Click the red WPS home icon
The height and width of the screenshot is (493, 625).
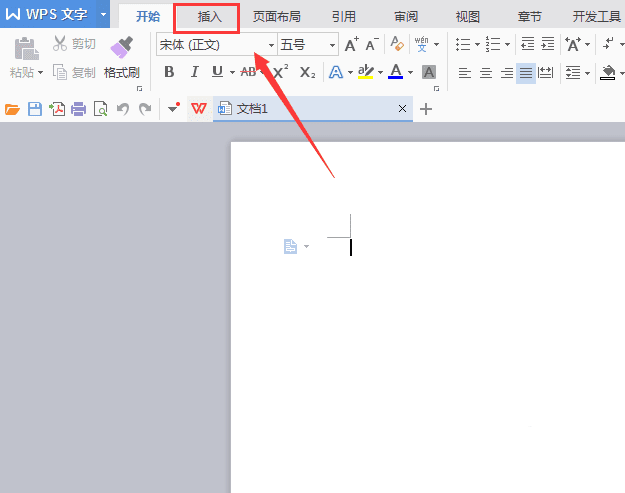tap(199, 108)
